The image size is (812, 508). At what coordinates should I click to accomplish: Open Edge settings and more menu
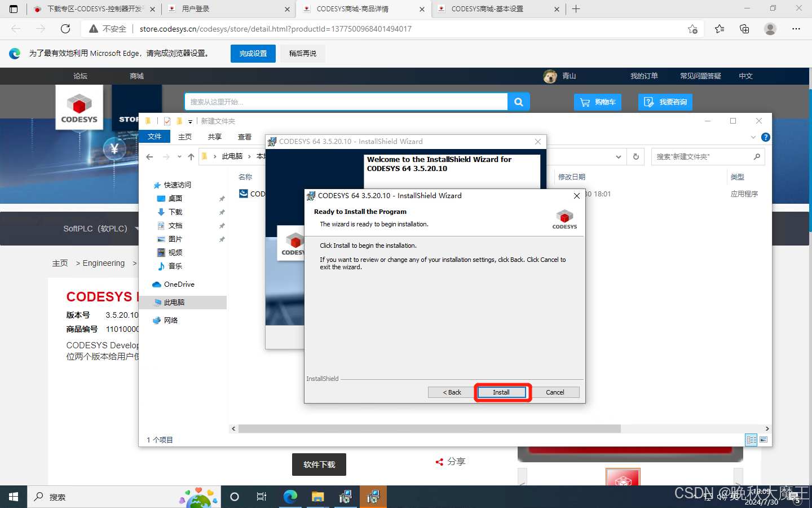(796, 29)
